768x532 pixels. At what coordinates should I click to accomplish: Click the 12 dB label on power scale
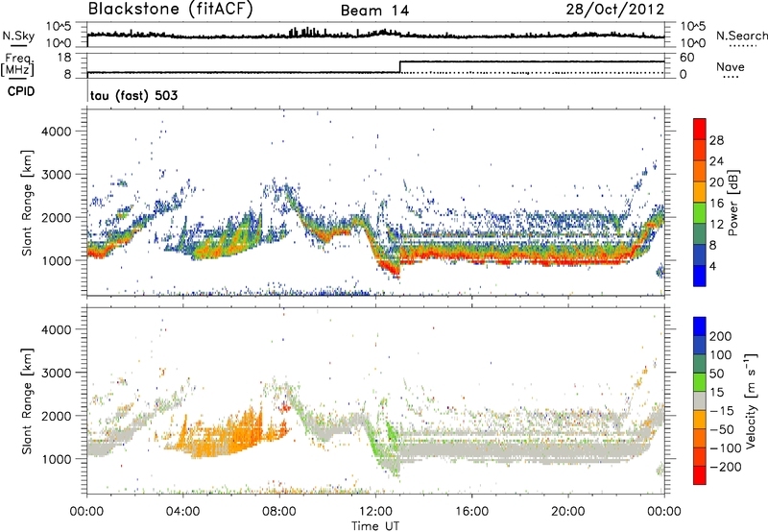pyautogui.click(x=716, y=225)
